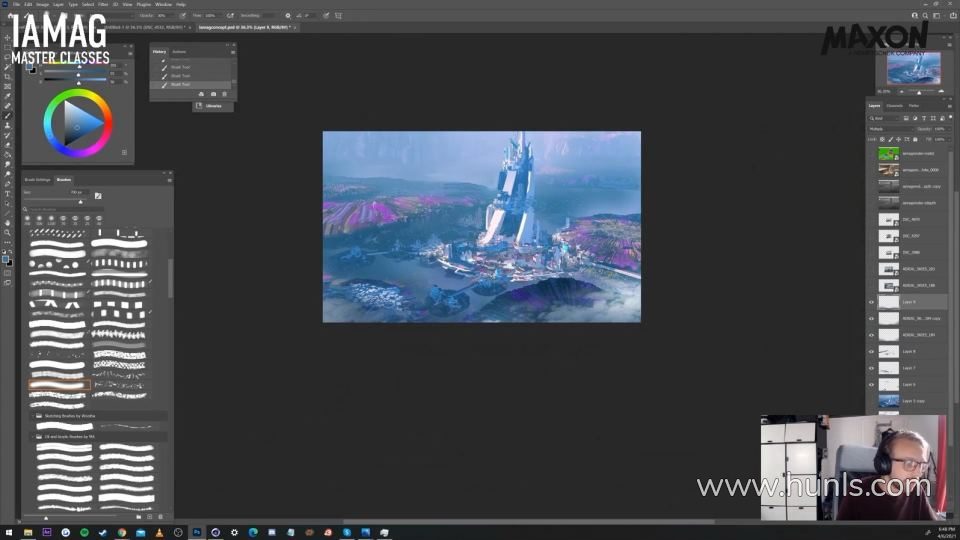This screenshot has height=540, width=960.
Task: Hide Layer 8 with its eye icon
Action: click(x=871, y=351)
